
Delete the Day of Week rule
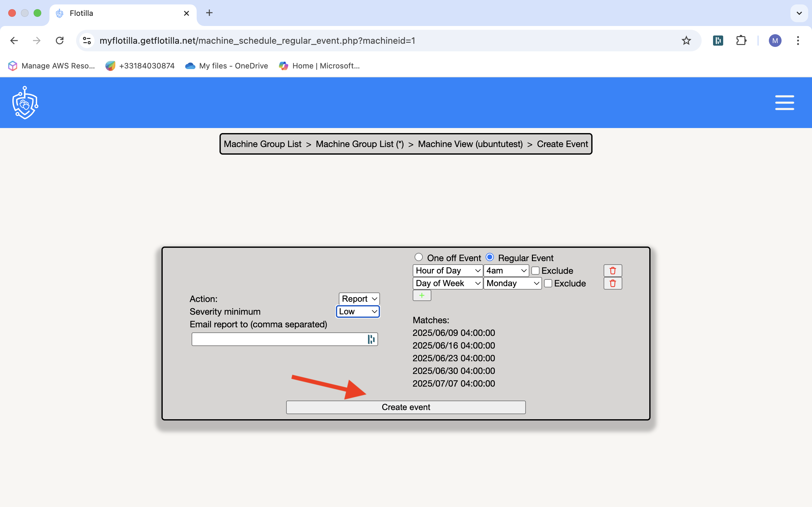coord(612,283)
